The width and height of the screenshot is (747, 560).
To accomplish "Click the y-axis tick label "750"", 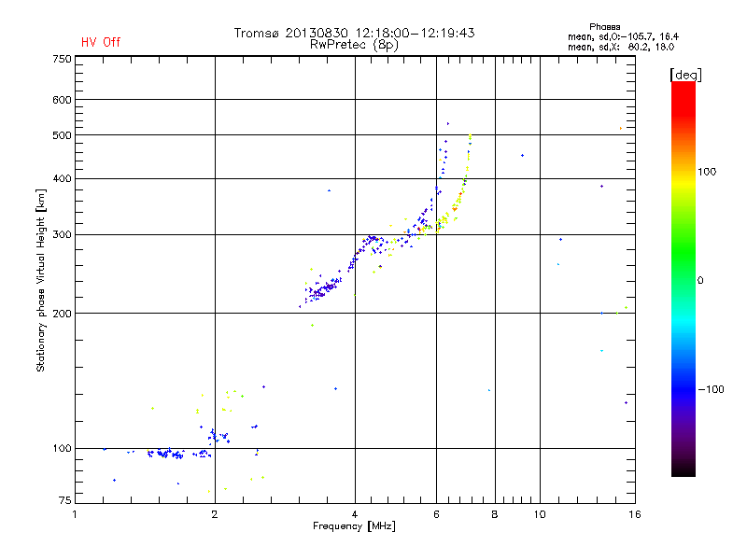I will tap(63, 59).
